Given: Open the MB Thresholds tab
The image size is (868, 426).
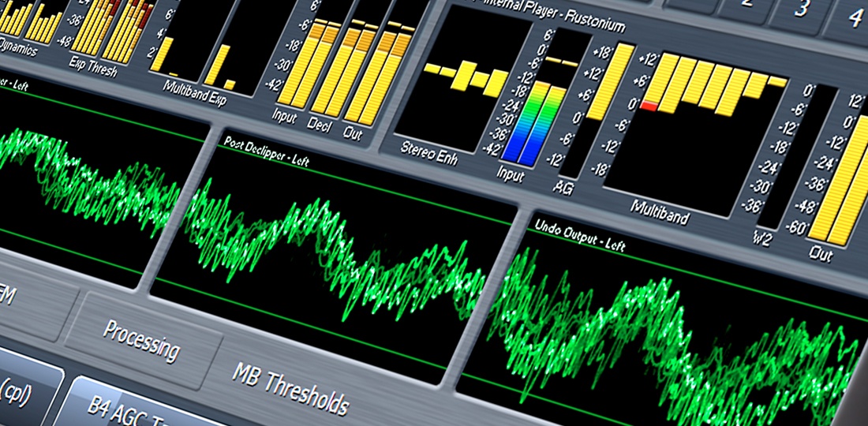Looking at the screenshot, I should pos(289,388).
